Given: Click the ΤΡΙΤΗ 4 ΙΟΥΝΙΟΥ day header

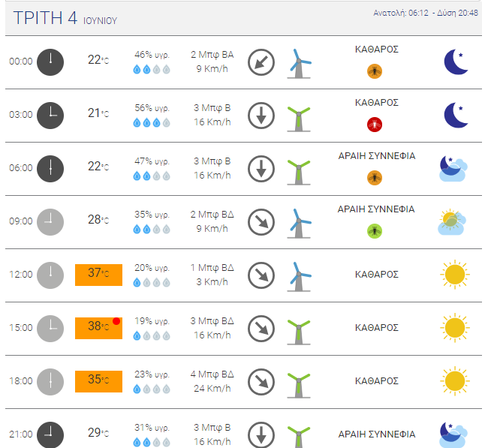Looking at the screenshot, I should [x=65, y=18].
